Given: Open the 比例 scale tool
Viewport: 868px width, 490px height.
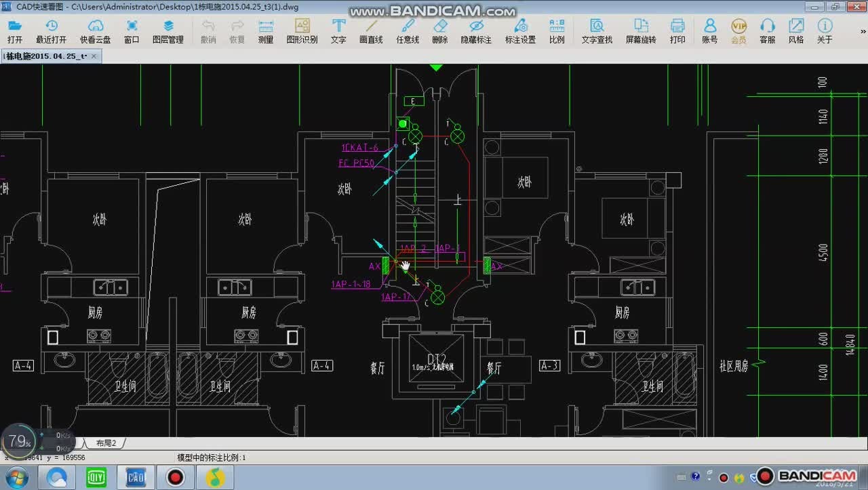Looking at the screenshot, I should [x=557, y=31].
